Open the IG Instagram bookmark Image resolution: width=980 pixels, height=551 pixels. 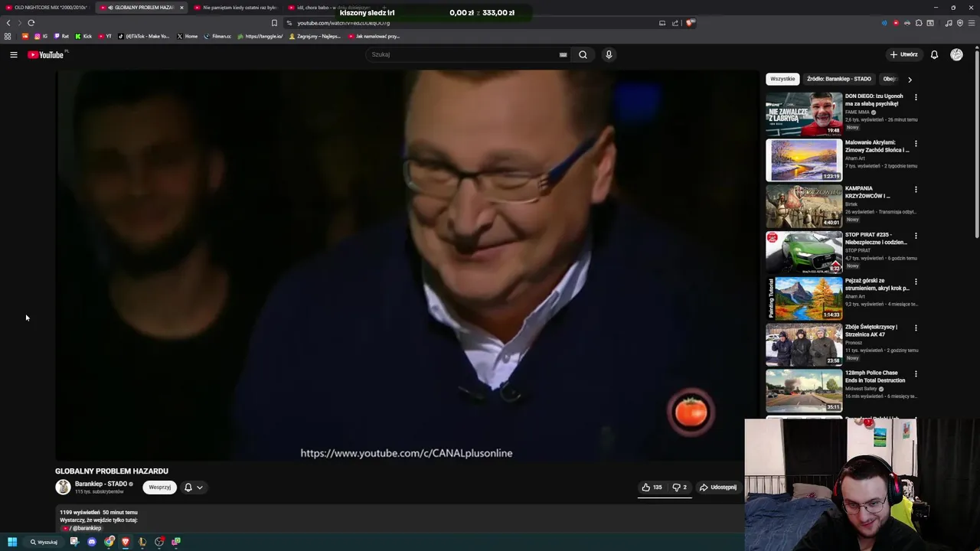pos(41,36)
